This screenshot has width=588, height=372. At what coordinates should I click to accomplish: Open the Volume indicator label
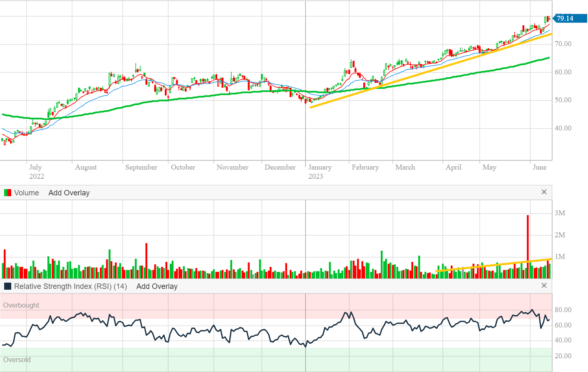click(x=26, y=193)
